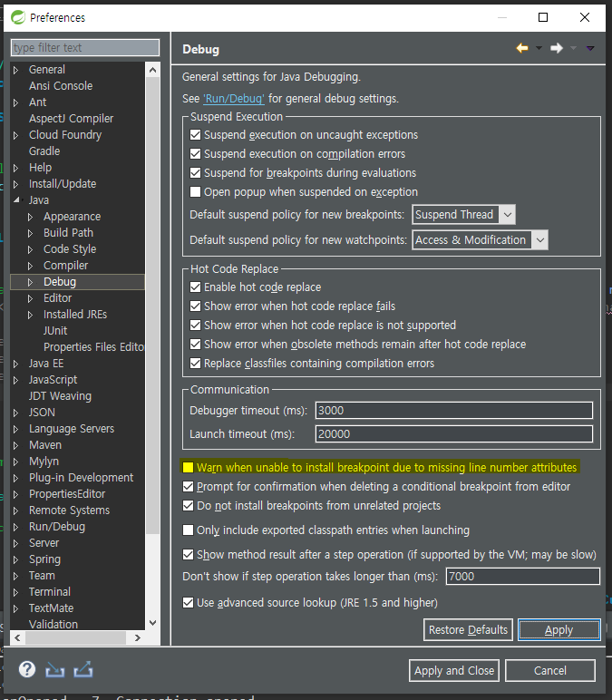
Task: Click tree vertical scrollbar down arrow
Action: pos(152,623)
